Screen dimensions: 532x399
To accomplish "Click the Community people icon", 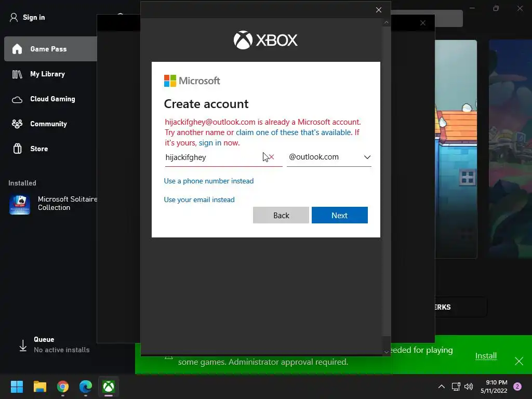I will pos(17,124).
